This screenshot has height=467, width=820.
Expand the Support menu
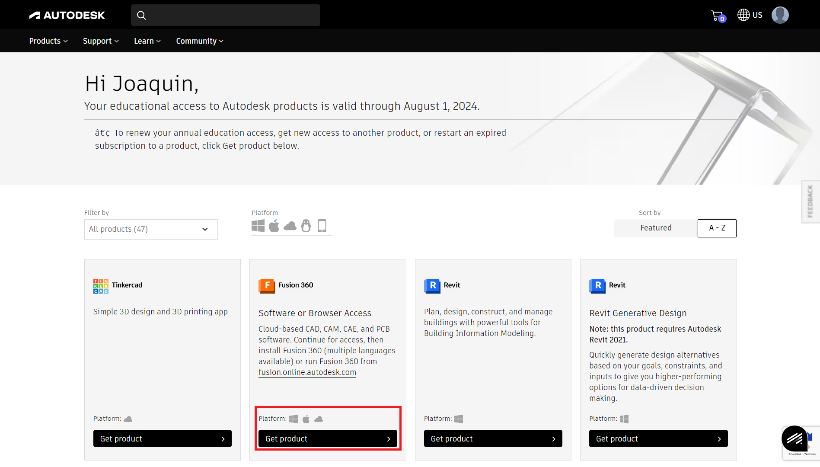(x=100, y=41)
